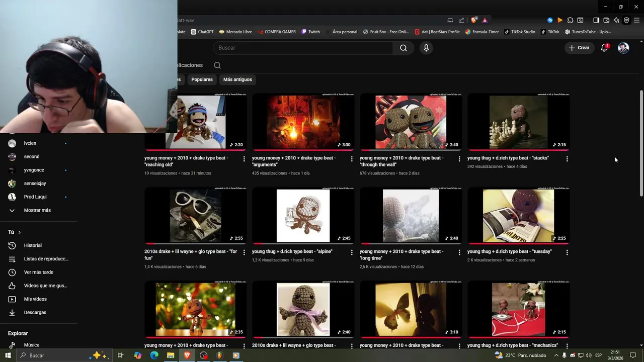Expand the Tú section chevron
This screenshot has height=362, width=644.
(19, 232)
